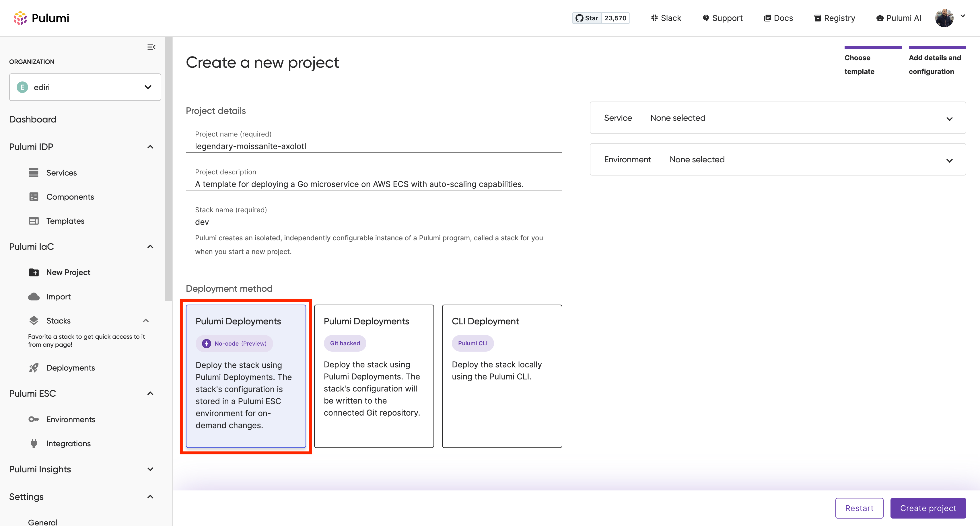Screen dimensions: 980x526
Task: Click the Import cloud icon
Action: [x=34, y=297]
